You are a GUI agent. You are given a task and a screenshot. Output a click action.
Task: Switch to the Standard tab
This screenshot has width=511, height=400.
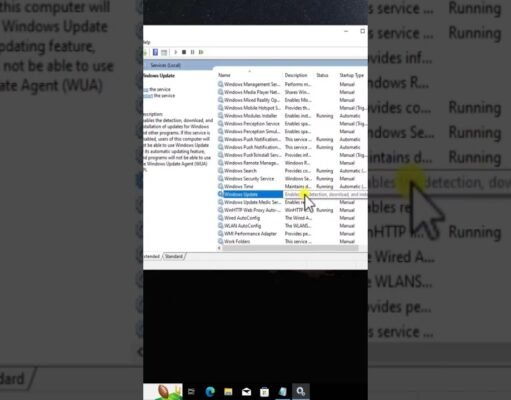point(174,256)
